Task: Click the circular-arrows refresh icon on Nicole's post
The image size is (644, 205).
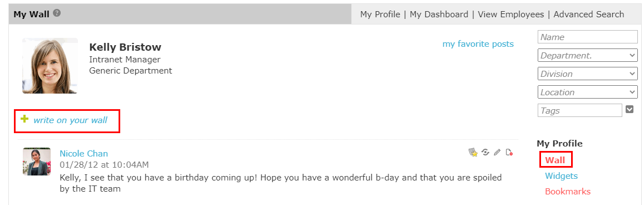Action: click(485, 153)
